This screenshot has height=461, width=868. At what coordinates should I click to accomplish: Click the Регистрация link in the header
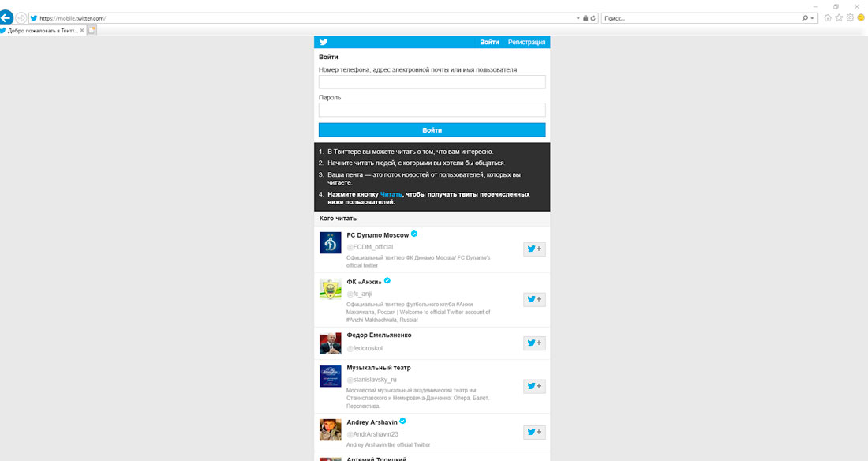[x=526, y=42]
